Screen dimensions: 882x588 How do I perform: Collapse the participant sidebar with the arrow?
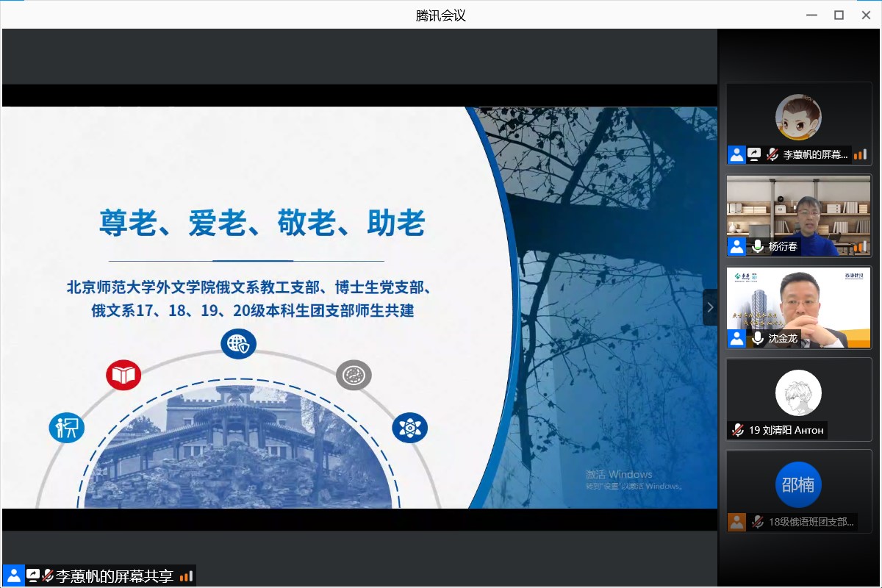pos(710,307)
